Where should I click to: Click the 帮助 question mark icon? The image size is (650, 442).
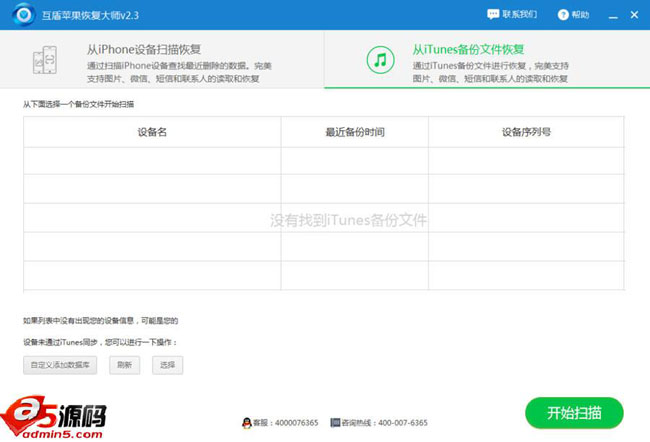pyautogui.click(x=564, y=15)
